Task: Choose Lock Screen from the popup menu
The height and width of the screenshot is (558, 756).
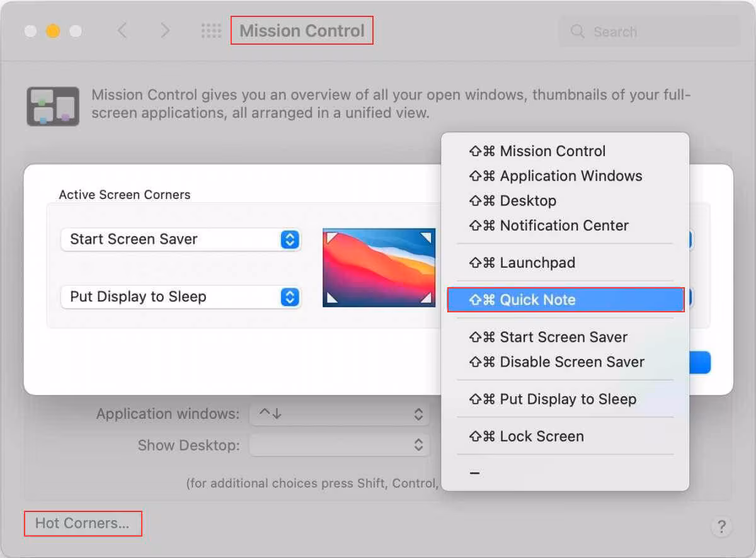Action: 565,436
